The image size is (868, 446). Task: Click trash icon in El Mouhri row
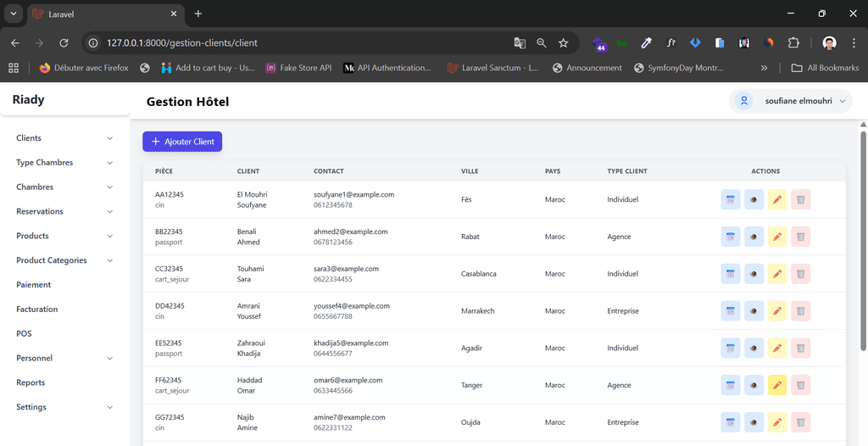pos(800,200)
